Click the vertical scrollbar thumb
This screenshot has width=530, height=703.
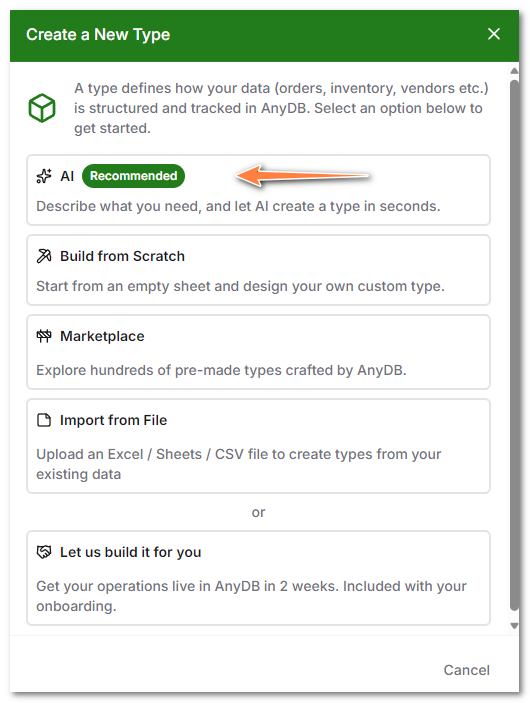(x=514, y=345)
